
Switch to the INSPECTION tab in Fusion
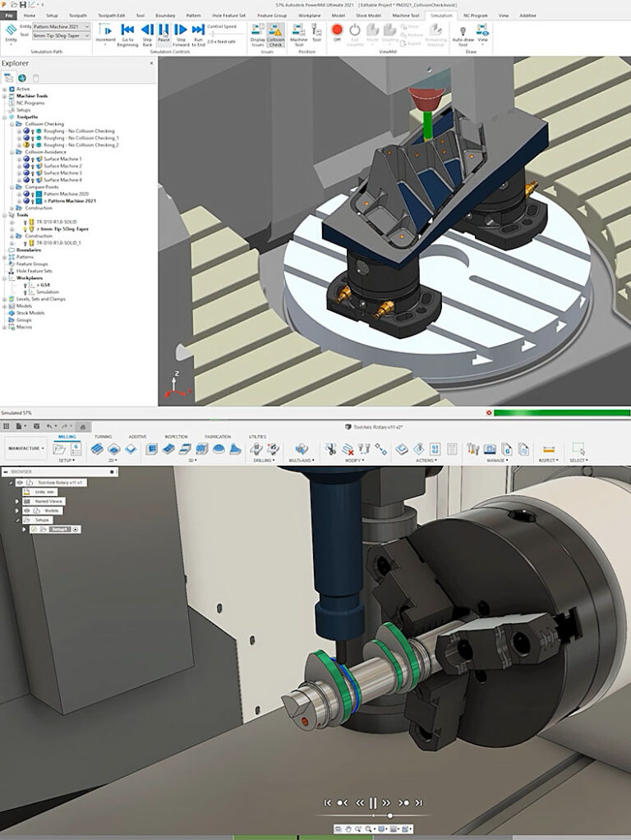point(176,437)
